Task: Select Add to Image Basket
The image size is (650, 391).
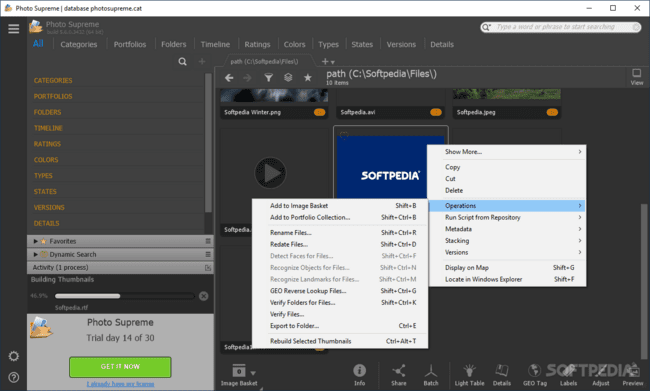Action: pos(340,206)
